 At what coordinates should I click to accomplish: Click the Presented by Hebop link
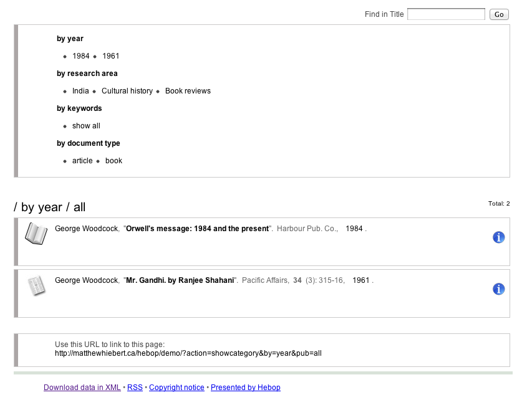[245, 387]
